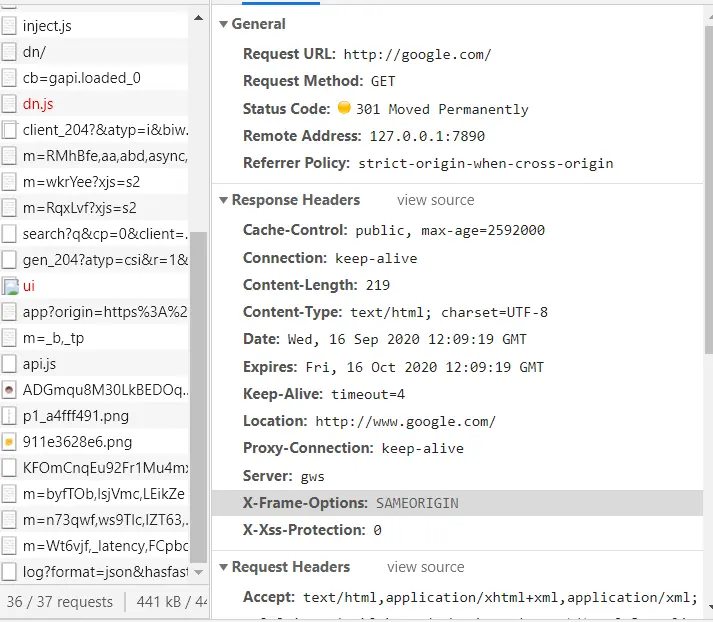Click the thumbnail icon for ADGmqu8M30LkBEDOq request
This screenshot has height=622, width=713.
pos(9,390)
